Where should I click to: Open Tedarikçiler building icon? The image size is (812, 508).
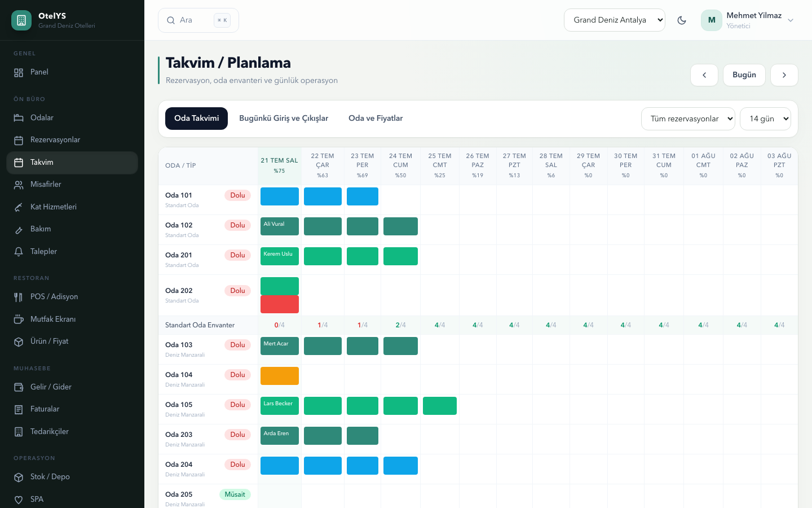19,432
